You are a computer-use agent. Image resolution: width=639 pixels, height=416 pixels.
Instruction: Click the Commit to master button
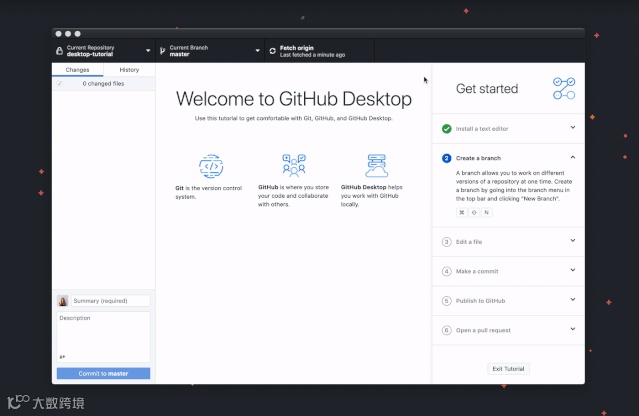coord(104,373)
